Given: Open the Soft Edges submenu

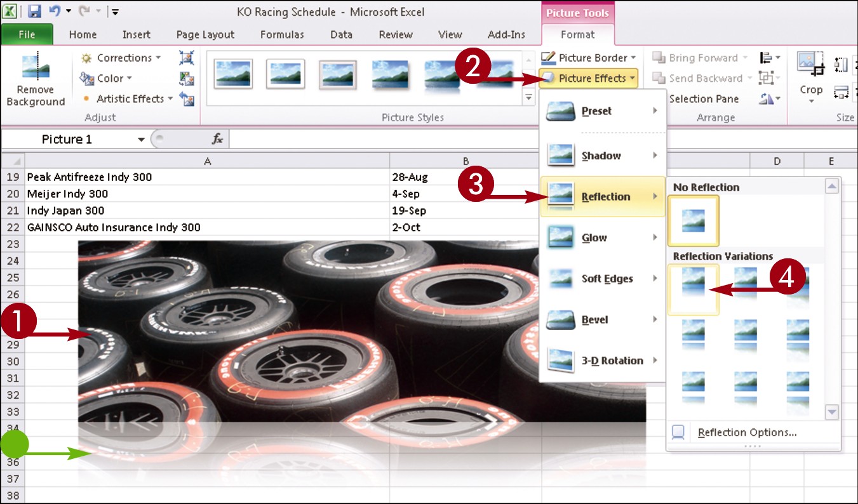Looking at the screenshot, I should [602, 279].
